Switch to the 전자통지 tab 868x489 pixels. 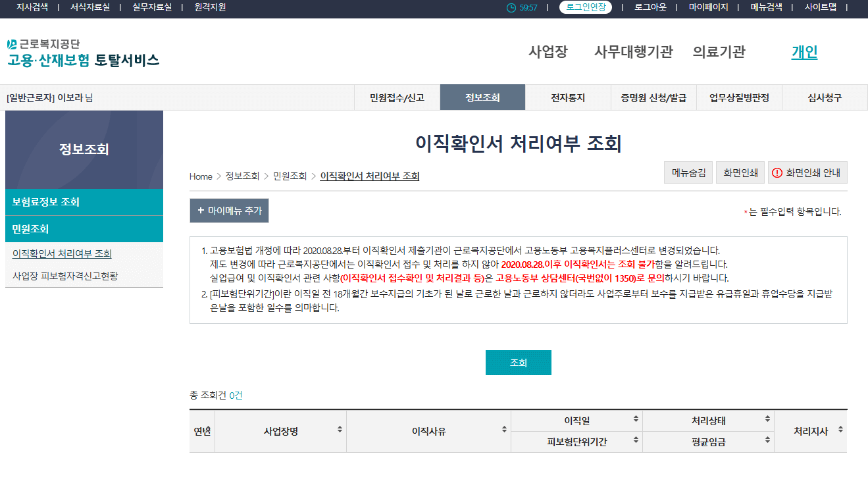pyautogui.click(x=568, y=97)
